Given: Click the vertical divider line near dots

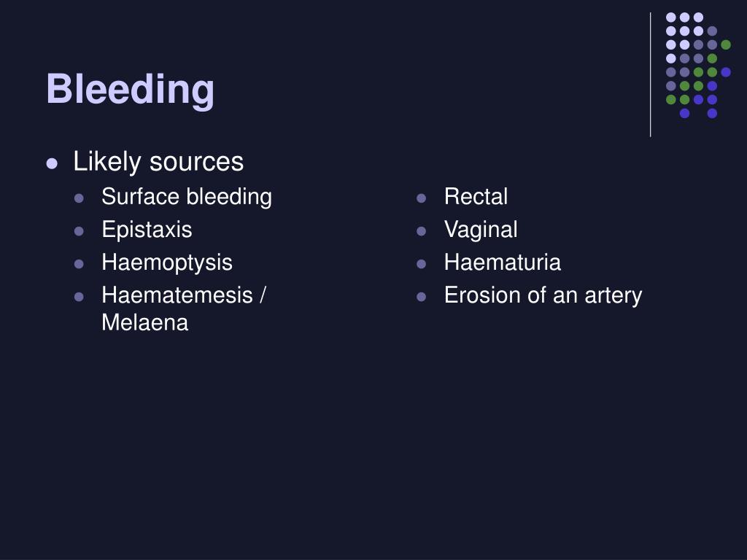Looking at the screenshot, I should pyautogui.click(x=650, y=75).
